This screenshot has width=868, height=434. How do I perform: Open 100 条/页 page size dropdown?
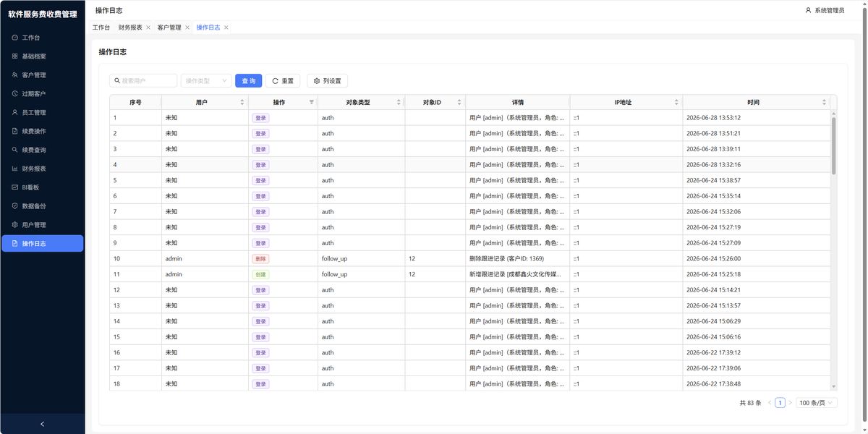(817, 403)
